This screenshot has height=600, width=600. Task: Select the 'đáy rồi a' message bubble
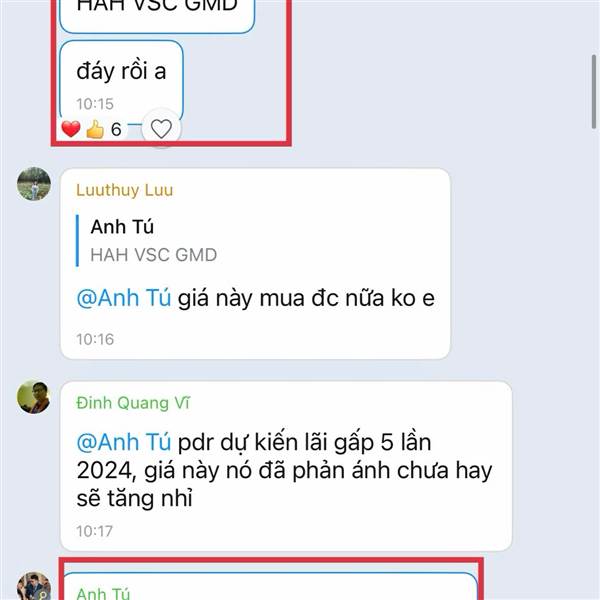click(x=121, y=82)
